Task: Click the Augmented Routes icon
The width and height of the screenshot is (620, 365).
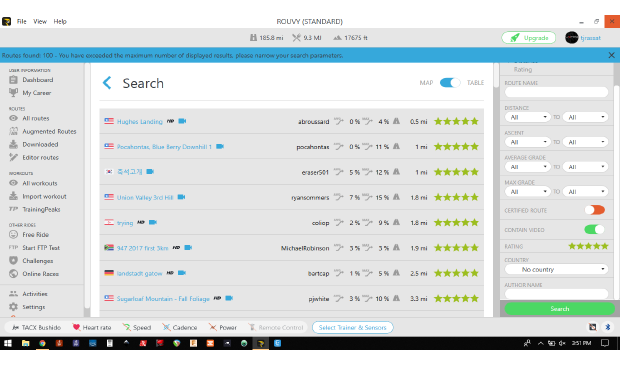Action: [x=13, y=131]
